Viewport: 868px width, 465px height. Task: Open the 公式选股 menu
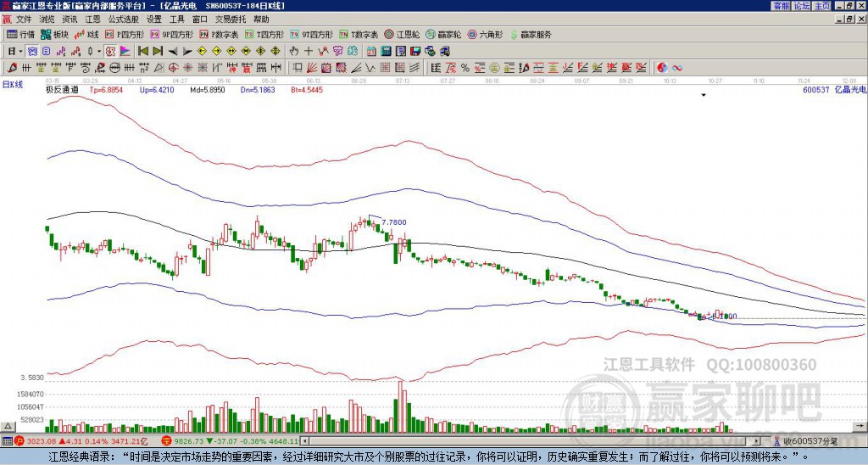point(122,19)
